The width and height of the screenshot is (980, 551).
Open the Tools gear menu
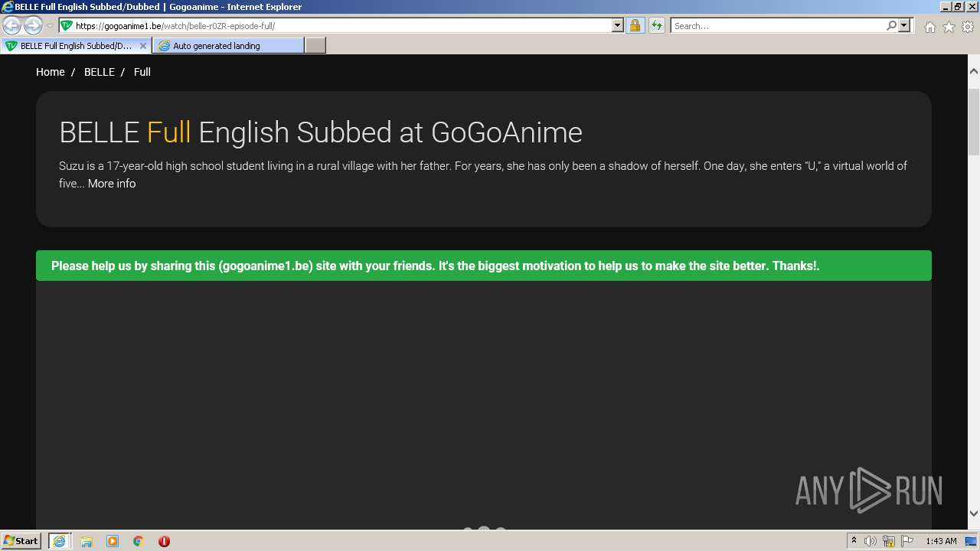pyautogui.click(x=968, y=27)
